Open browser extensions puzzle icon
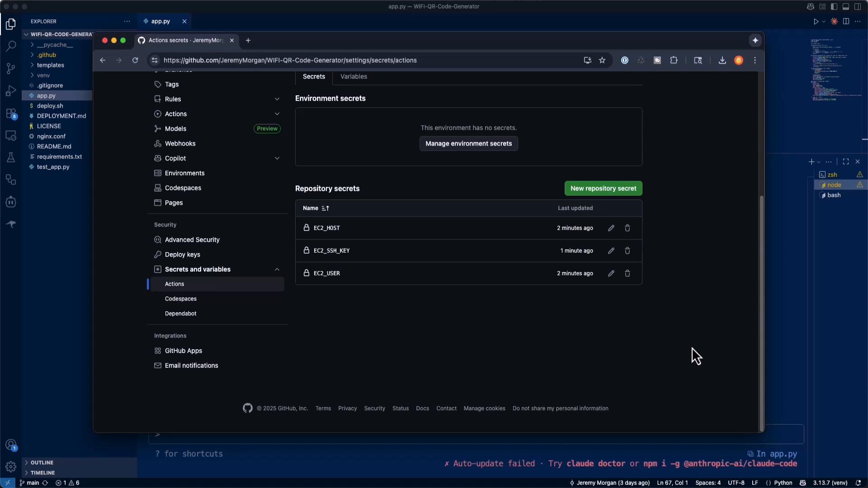This screenshot has height=488, width=868. [x=674, y=60]
